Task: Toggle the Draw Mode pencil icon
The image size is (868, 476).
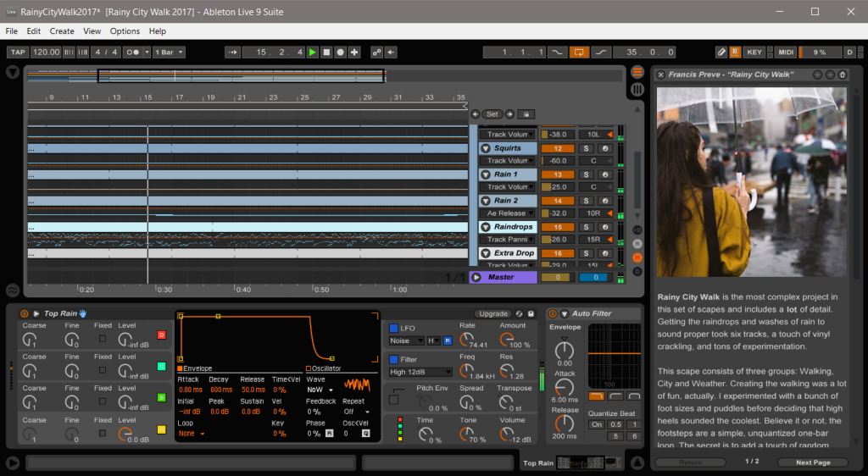Action: pyautogui.click(x=721, y=53)
